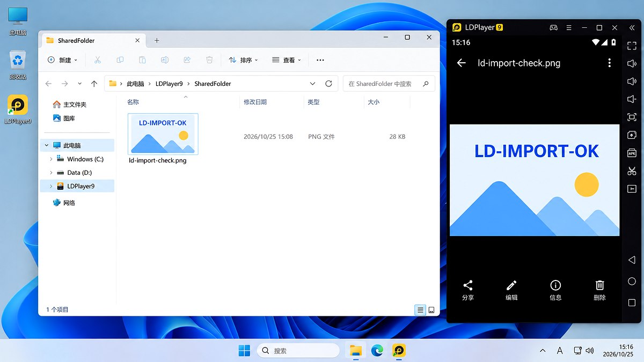
Task: Collapse LDPlayer sidebar with double-arrow icon
Action: [632, 27]
